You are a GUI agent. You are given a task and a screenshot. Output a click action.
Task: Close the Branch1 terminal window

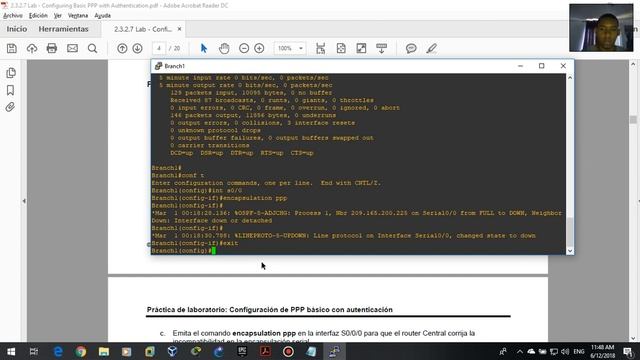pos(563,66)
